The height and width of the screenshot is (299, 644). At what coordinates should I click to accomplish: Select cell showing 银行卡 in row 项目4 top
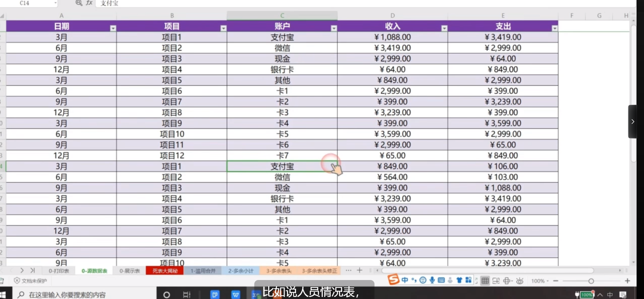(282, 69)
